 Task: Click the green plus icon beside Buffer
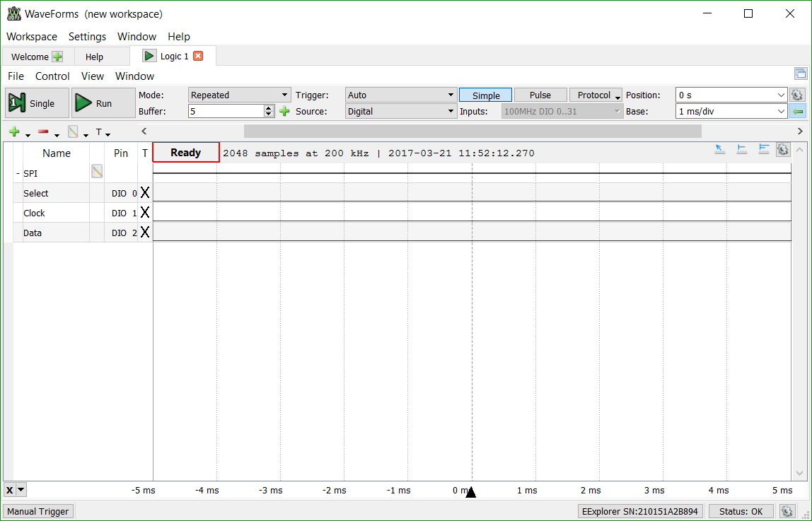[284, 111]
